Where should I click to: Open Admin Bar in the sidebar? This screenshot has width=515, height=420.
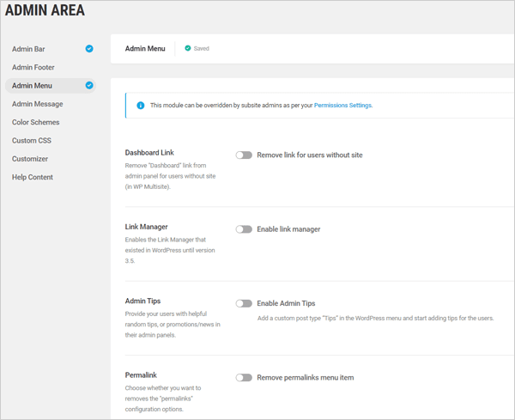(x=28, y=49)
